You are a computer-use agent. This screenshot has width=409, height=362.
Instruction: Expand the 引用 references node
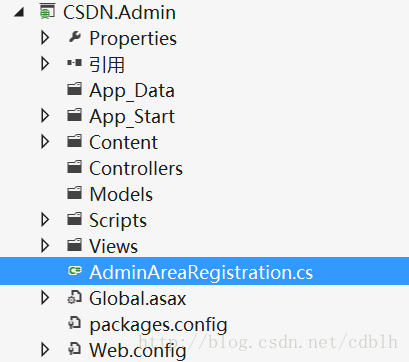click(x=45, y=63)
